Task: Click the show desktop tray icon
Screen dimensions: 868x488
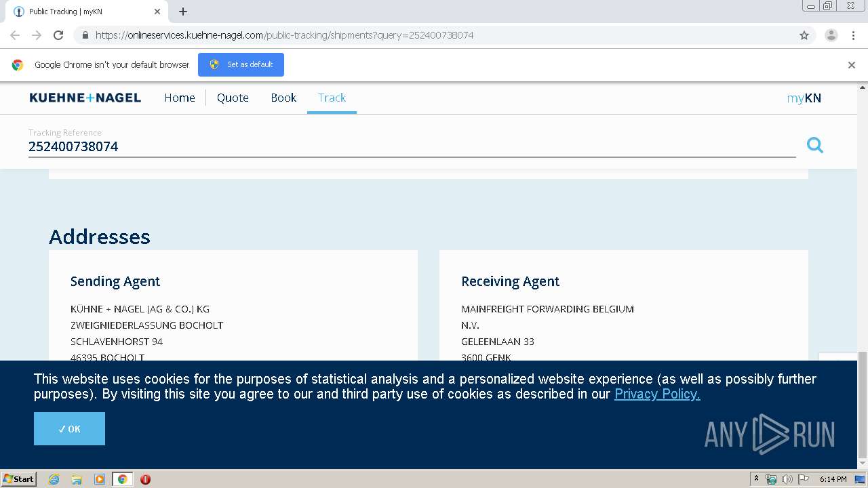Action: [860, 479]
